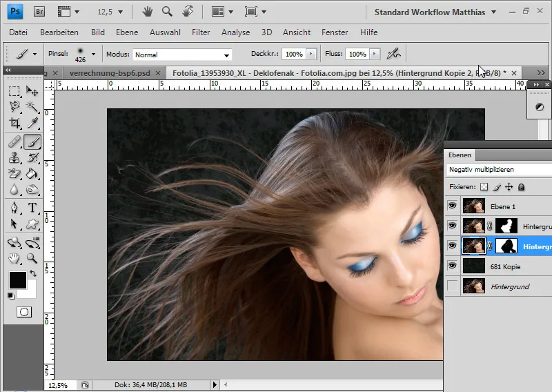Hide the Hintergrund Kopie 2 layer
552x392 pixels.
(x=453, y=246)
